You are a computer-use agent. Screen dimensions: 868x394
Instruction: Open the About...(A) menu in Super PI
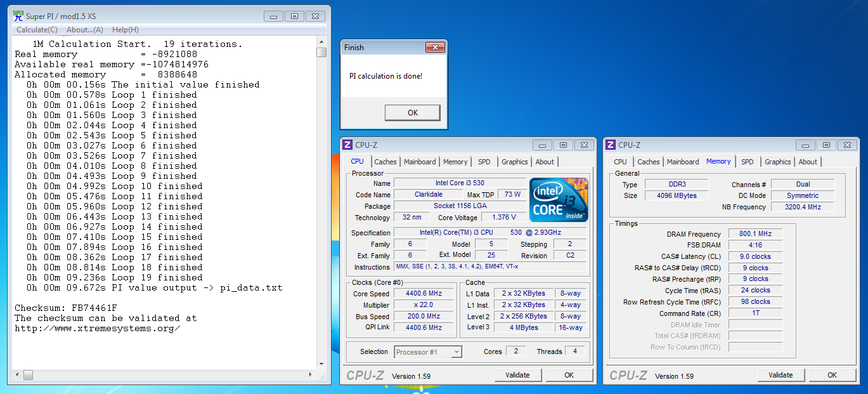tap(85, 30)
